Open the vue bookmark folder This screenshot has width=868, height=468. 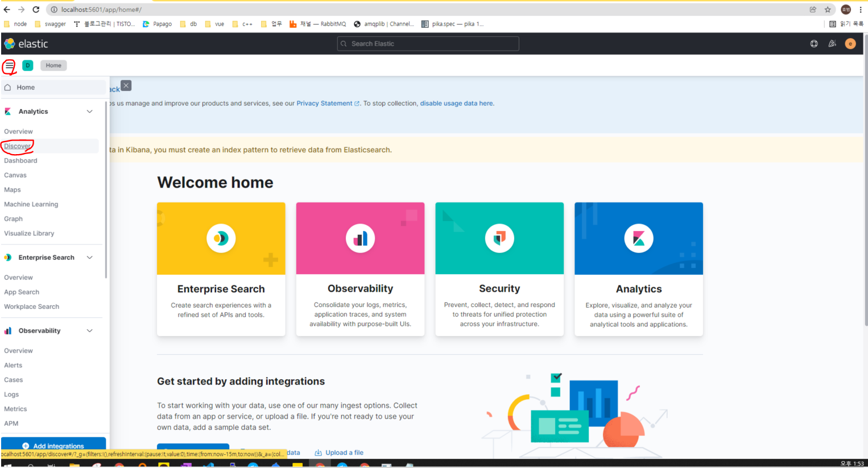(214, 24)
